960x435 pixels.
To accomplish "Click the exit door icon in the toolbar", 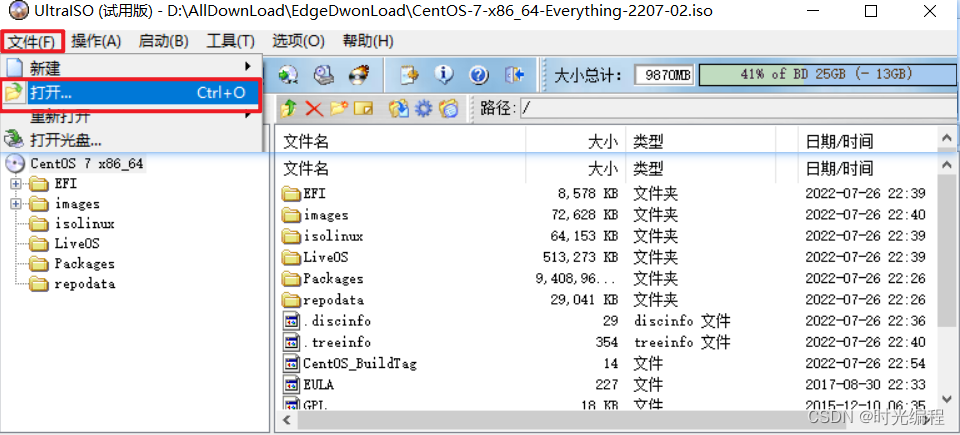I will [514, 75].
